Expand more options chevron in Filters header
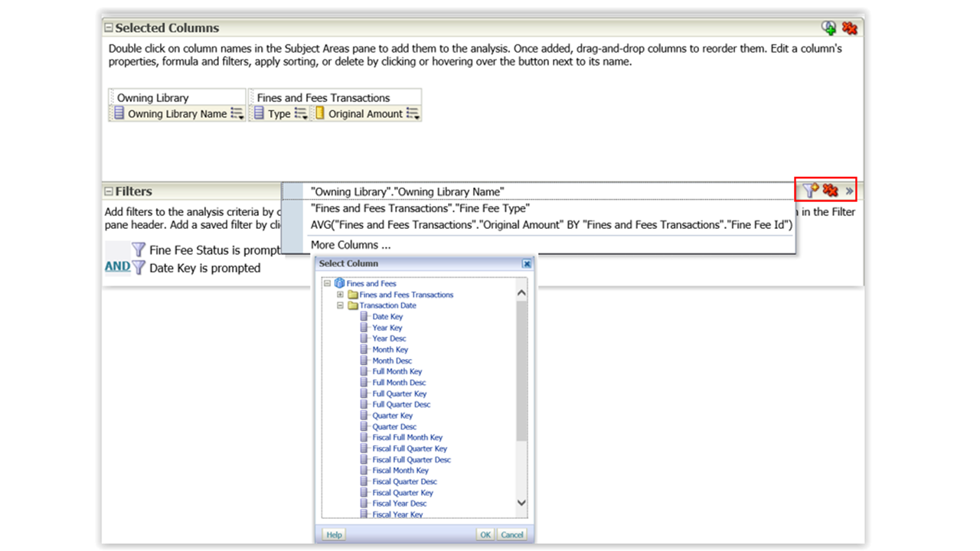The image size is (980, 551). click(x=849, y=191)
